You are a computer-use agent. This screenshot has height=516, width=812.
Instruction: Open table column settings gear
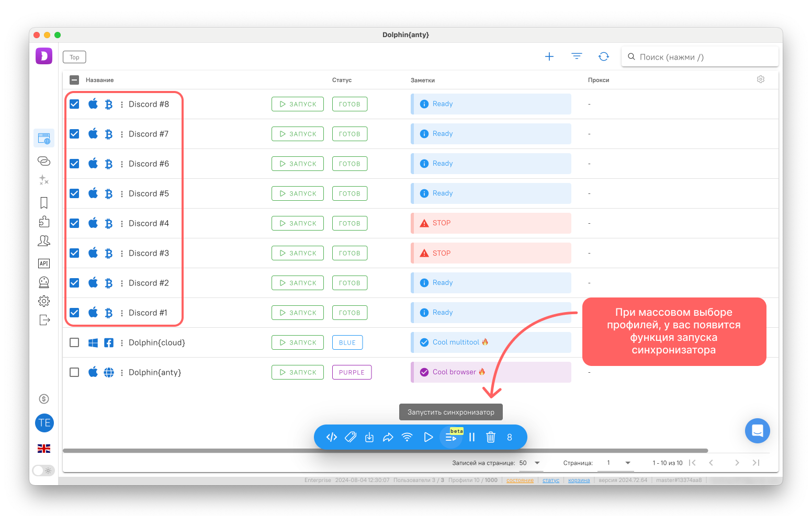click(761, 79)
